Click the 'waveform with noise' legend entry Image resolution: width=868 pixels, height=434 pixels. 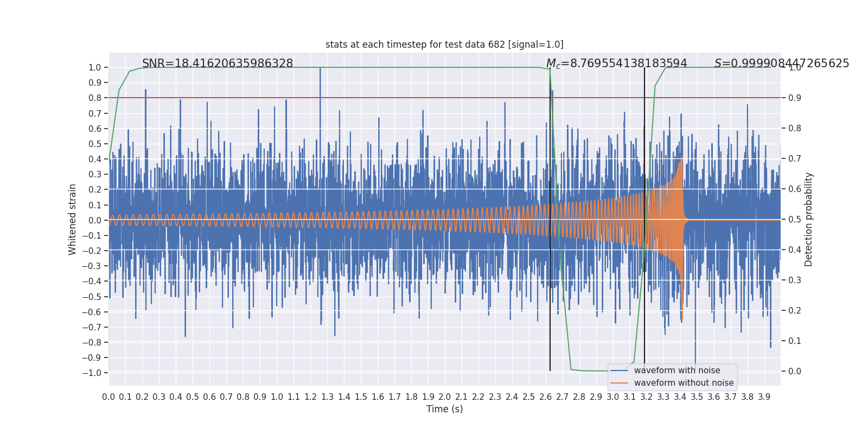[x=677, y=371]
